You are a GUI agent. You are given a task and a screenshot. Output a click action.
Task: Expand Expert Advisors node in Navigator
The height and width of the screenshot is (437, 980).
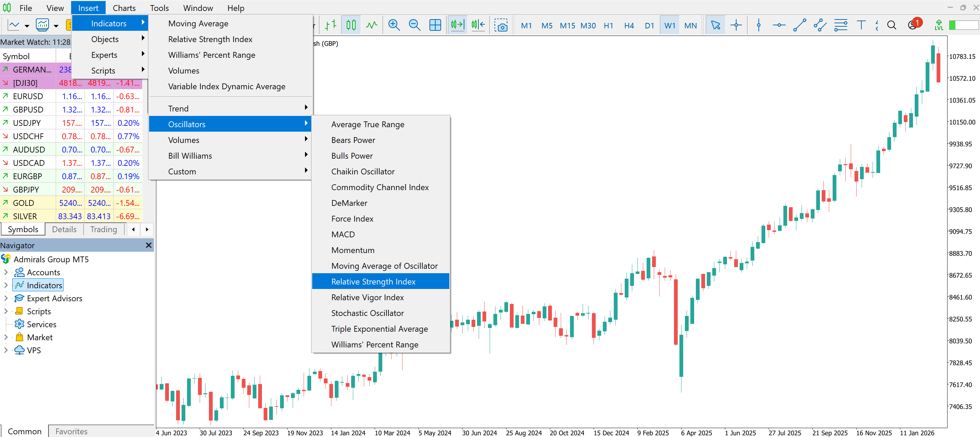(x=6, y=298)
